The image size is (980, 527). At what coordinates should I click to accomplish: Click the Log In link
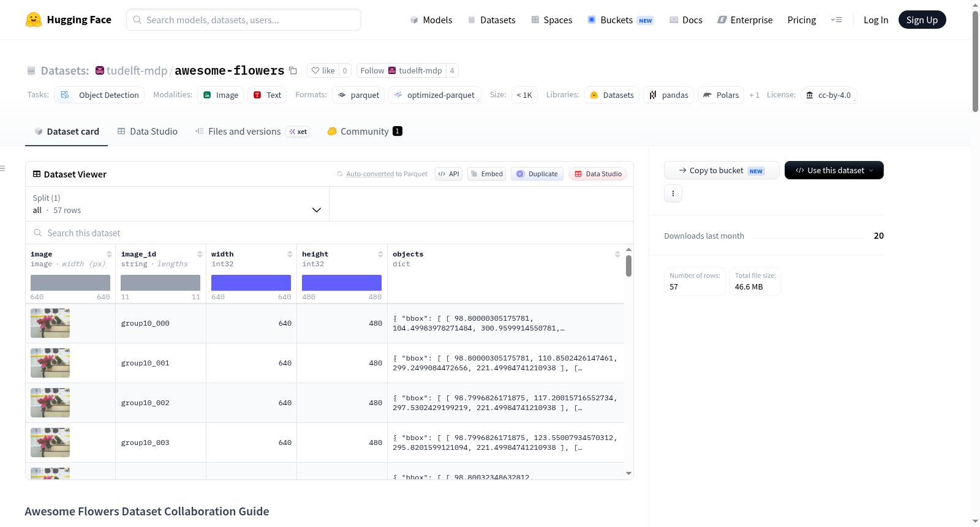876,20
